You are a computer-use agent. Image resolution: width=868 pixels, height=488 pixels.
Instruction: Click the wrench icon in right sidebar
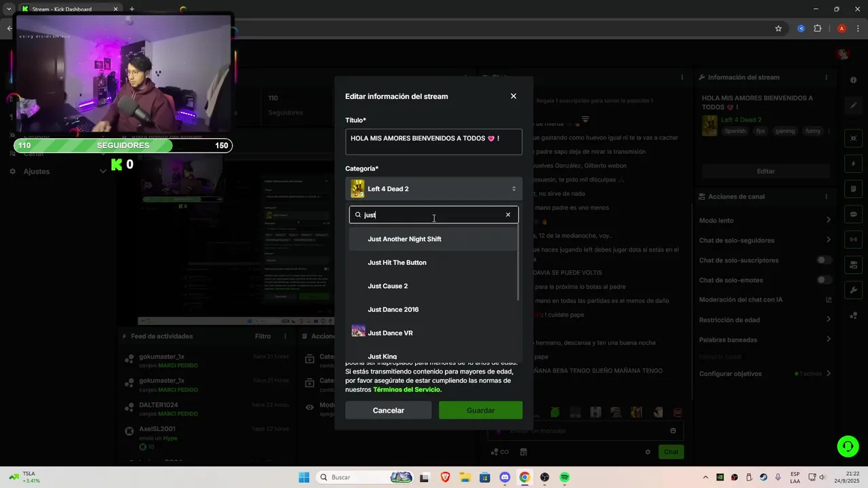[x=853, y=290]
